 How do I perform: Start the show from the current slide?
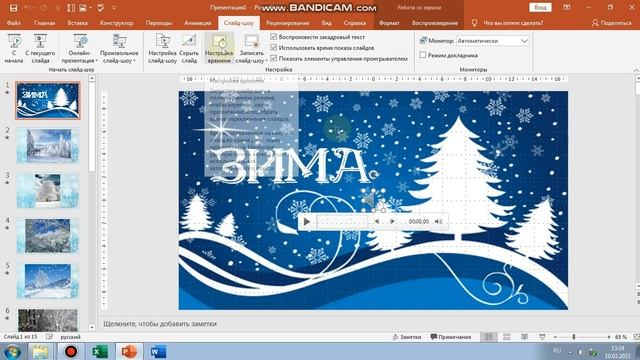point(40,49)
